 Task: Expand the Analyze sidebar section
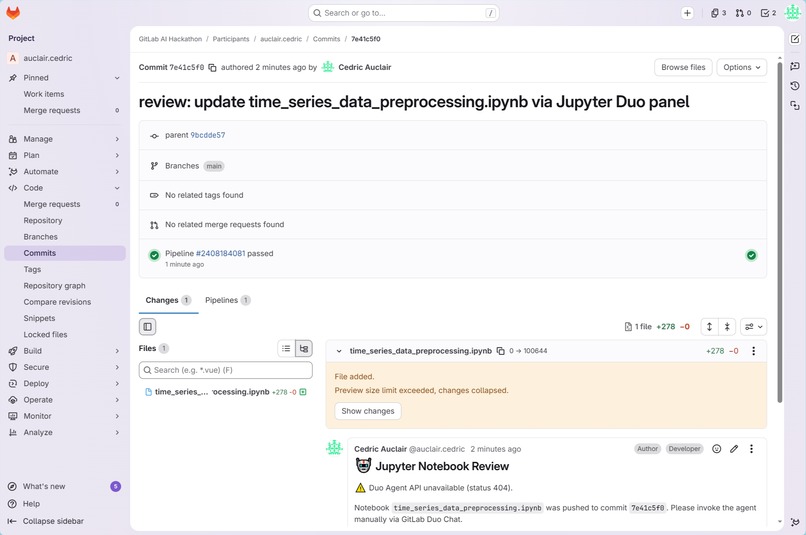(117, 433)
